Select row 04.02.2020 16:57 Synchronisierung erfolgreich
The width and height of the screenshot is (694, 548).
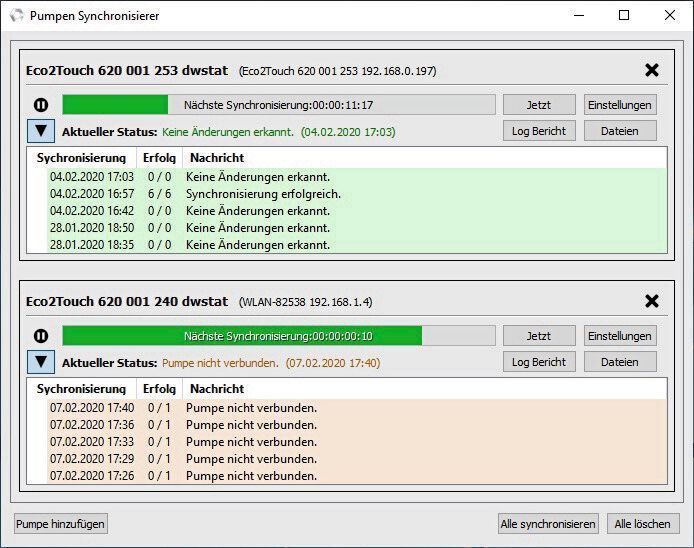pyautogui.click(x=357, y=194)
